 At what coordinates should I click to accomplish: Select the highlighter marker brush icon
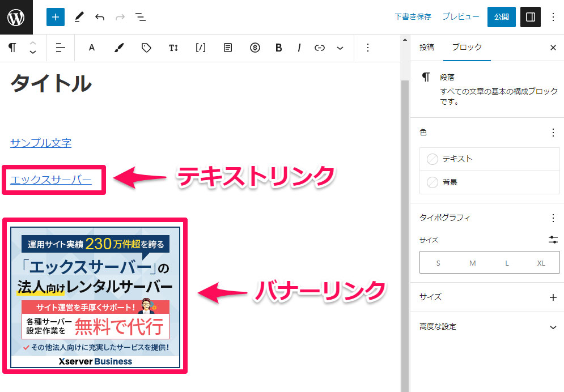click(x=118, y=48)
